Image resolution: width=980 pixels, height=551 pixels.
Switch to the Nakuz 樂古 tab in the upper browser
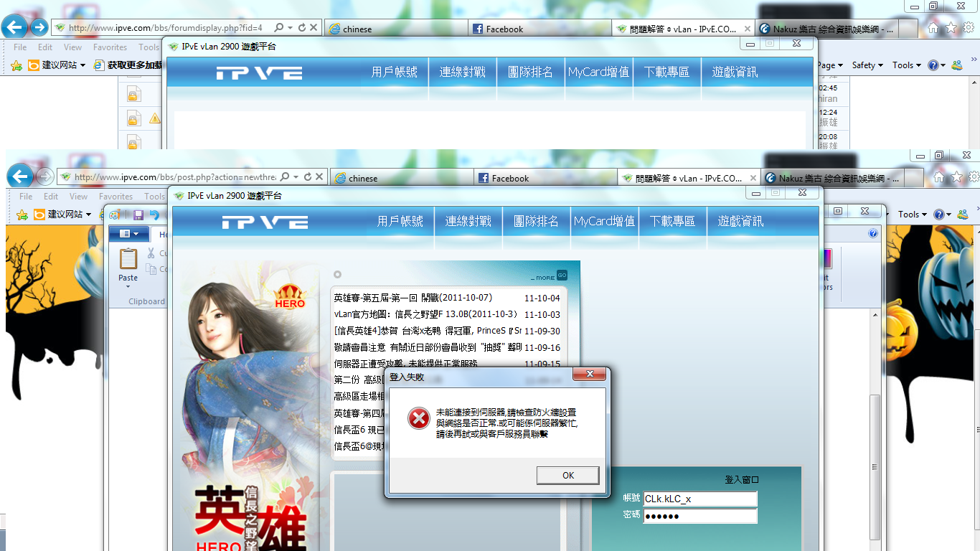(x=827, y=29)
